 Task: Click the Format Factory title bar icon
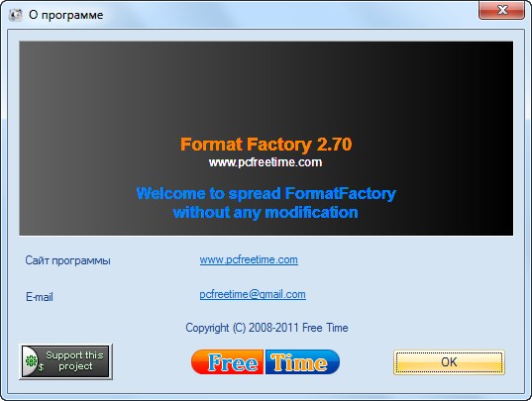click(15, 15)
